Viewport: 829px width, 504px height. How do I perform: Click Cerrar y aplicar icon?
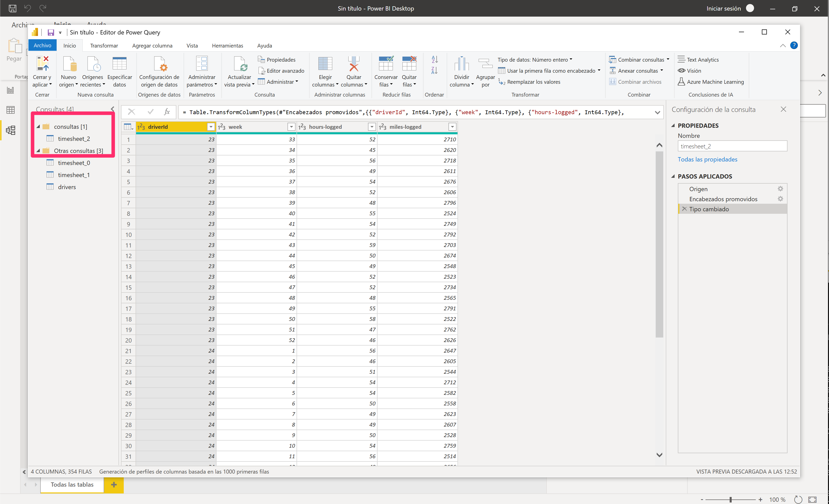[x=43, y=64]
